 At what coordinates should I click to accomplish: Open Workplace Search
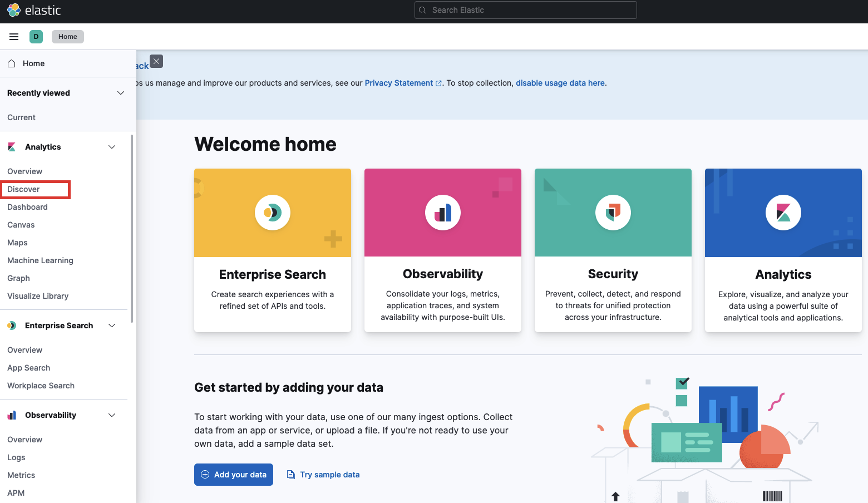coord(41,386)
